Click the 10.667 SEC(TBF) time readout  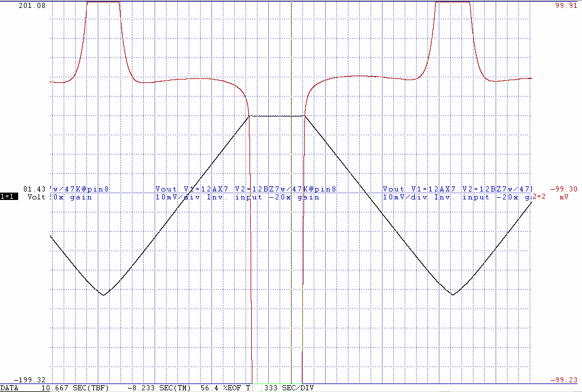pyautogui.click(x=75, y=387)
